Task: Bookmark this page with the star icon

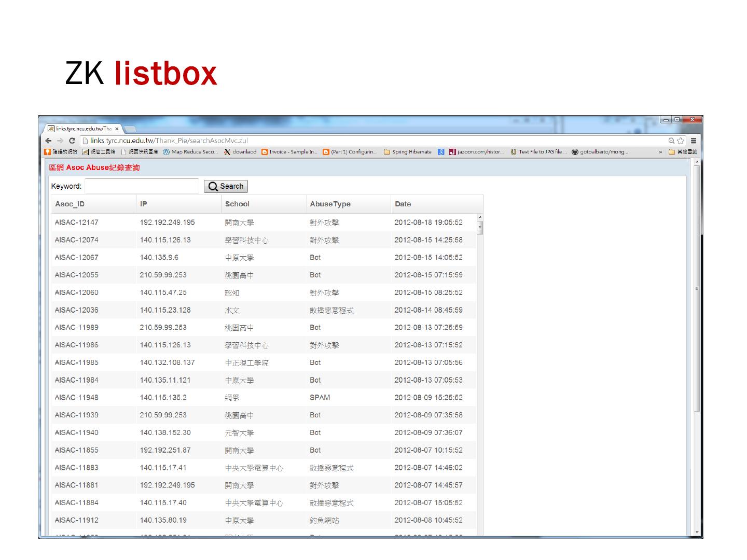Action: [x=681, y=141]
